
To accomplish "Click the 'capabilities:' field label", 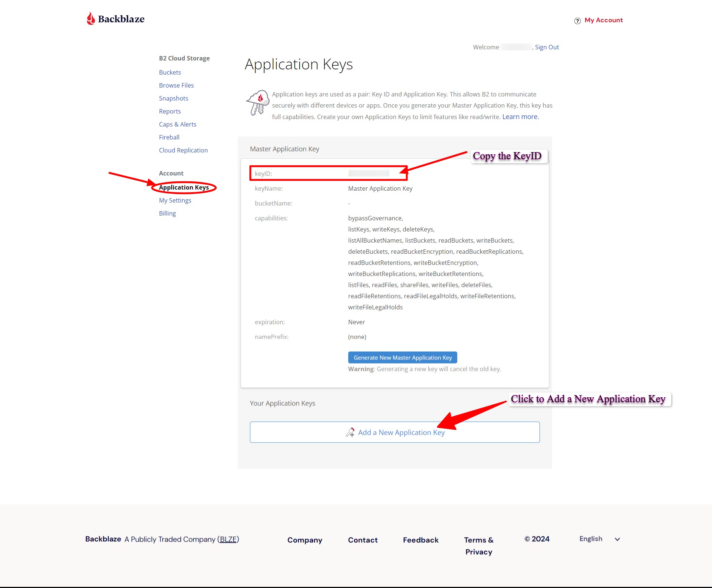I will tap(271, 218).
